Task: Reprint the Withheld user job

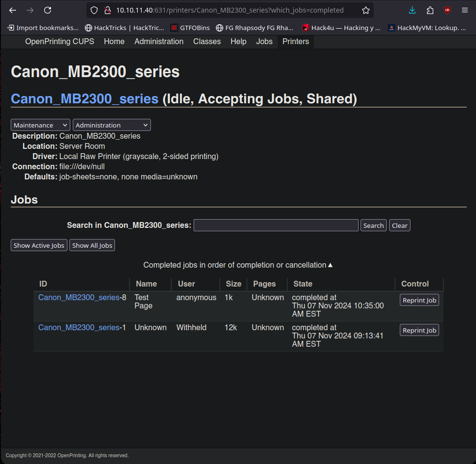Action: 419,330
